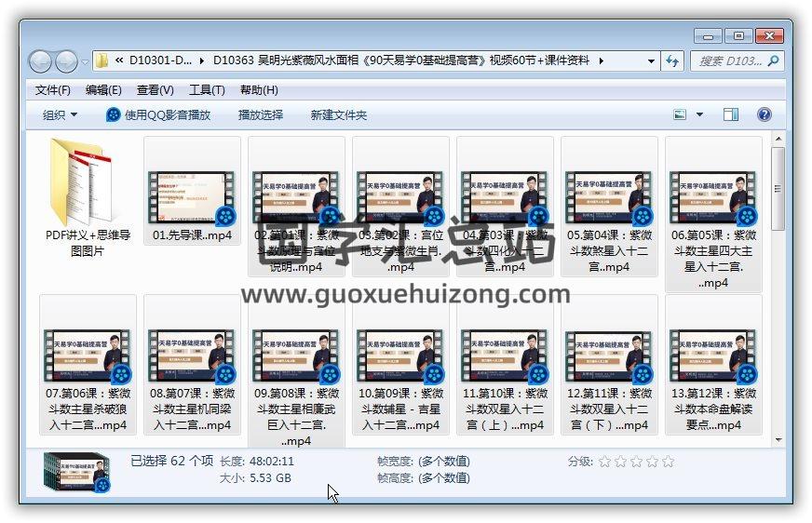
Task: Rate with the fifth star in 分级
Action: (x=669, y=462)
